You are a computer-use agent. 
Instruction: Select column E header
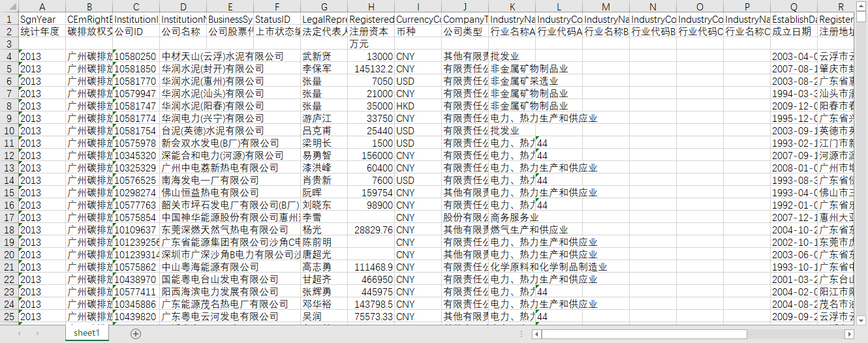click(230, 6)
